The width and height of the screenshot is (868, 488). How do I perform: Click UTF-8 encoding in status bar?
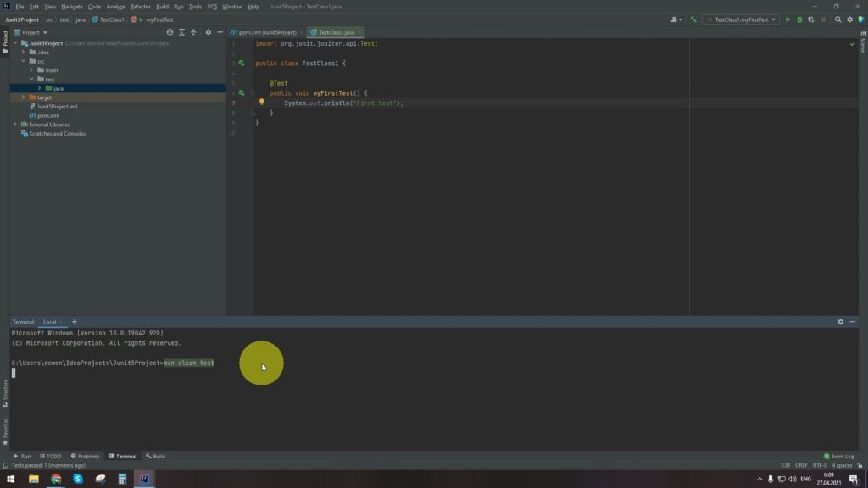(820, 465)
